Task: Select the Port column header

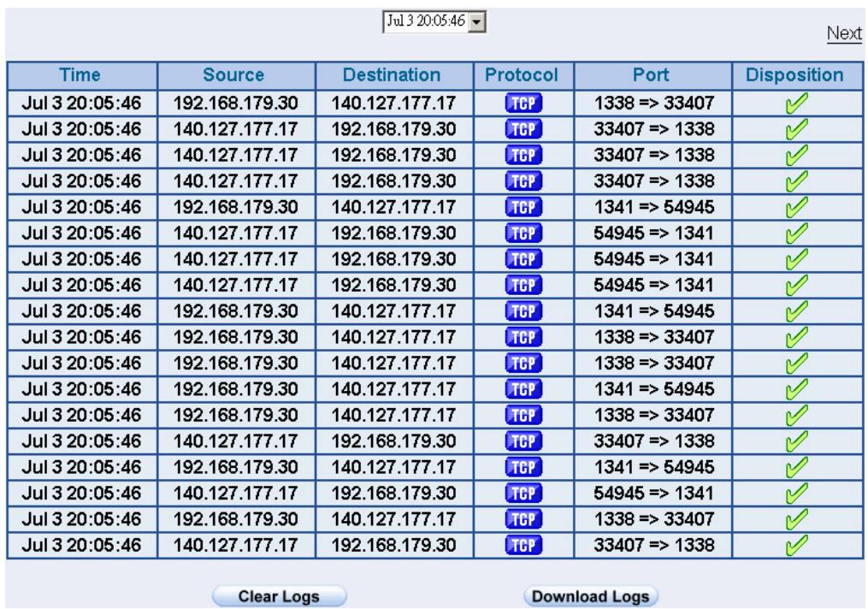Action: [x=651, y=75]
